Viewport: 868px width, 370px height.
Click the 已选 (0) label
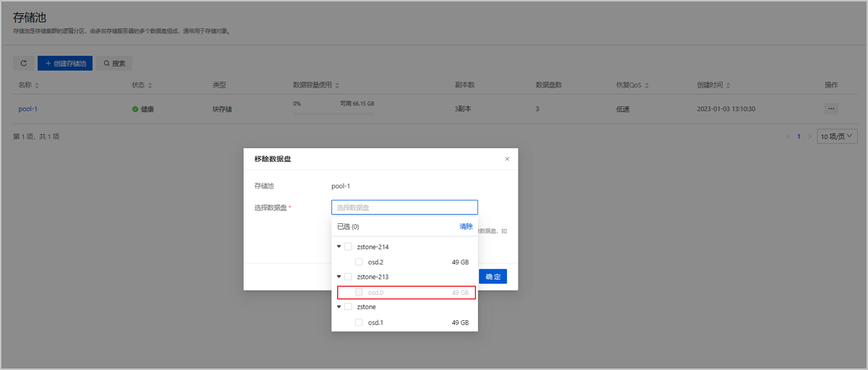pyautogui.click(x=349, y=227)
